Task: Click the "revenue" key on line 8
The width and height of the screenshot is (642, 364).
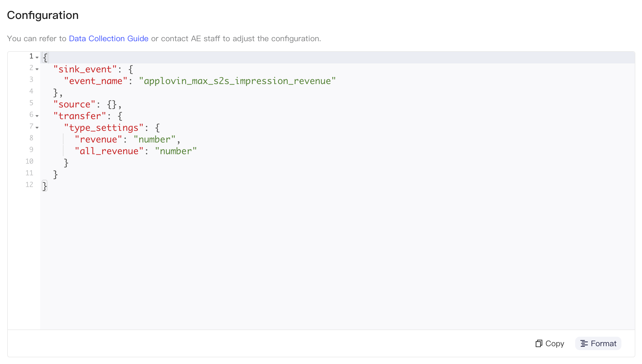Action: (98, 139)
